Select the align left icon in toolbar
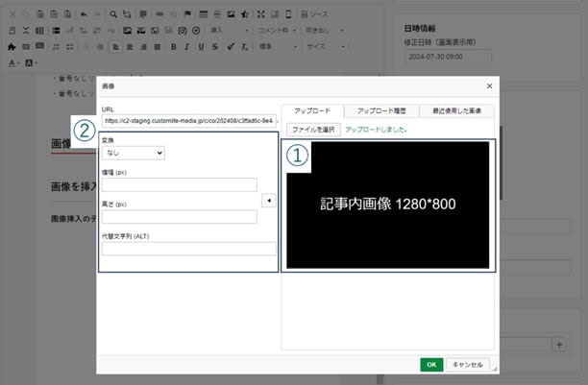588x385 pixels. click(116, 46)
